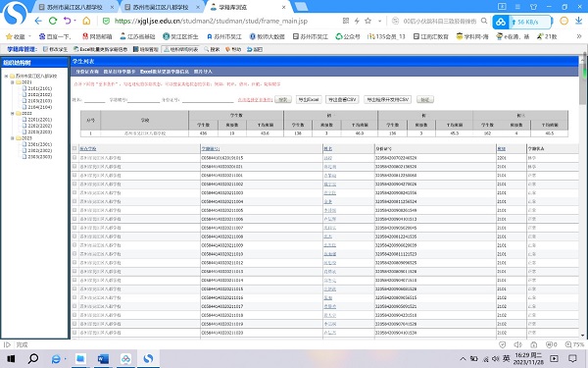Open Word from the taskbar
The image size is (588, 368).
pyautogui.click(x=103, y=359)
